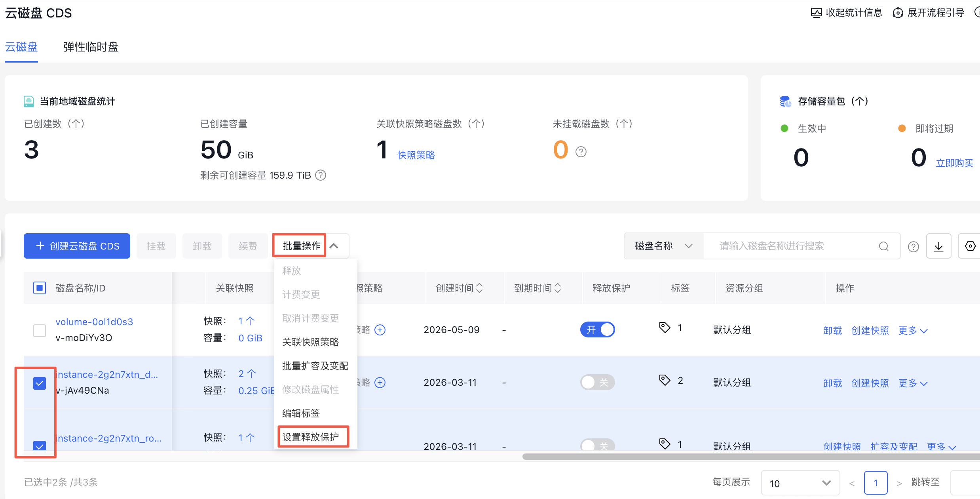Click the 创建云磁盘 CDS button
The image size is (980, 499).
pyautogui.click(x=77, y=246)
